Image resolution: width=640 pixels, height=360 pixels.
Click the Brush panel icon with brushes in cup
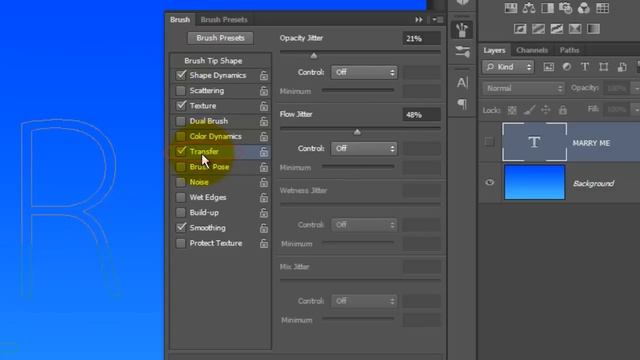pyautogui.click(x=462, y=30)
